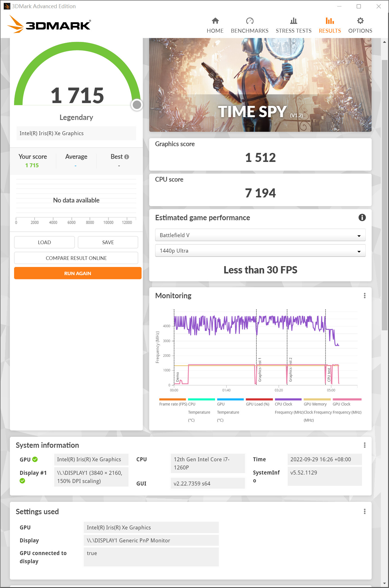Click COMPARE RESULT ONLINE button

[76, 258]
